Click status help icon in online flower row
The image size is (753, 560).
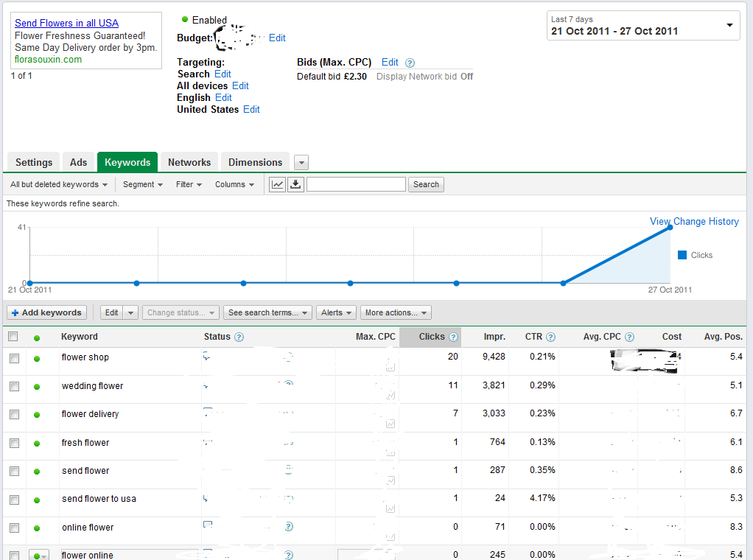point(289,527)
